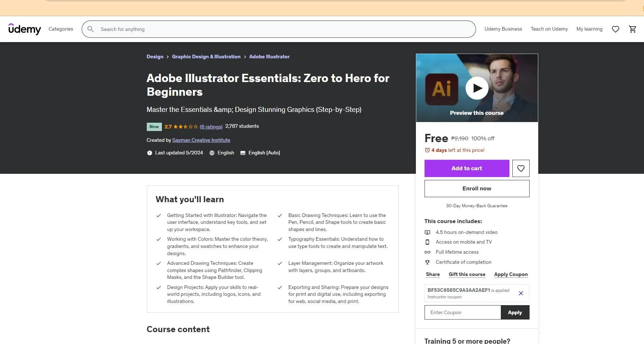Open the wishlist heart icon in header
The image size is (644, 344).
point(616,29)
